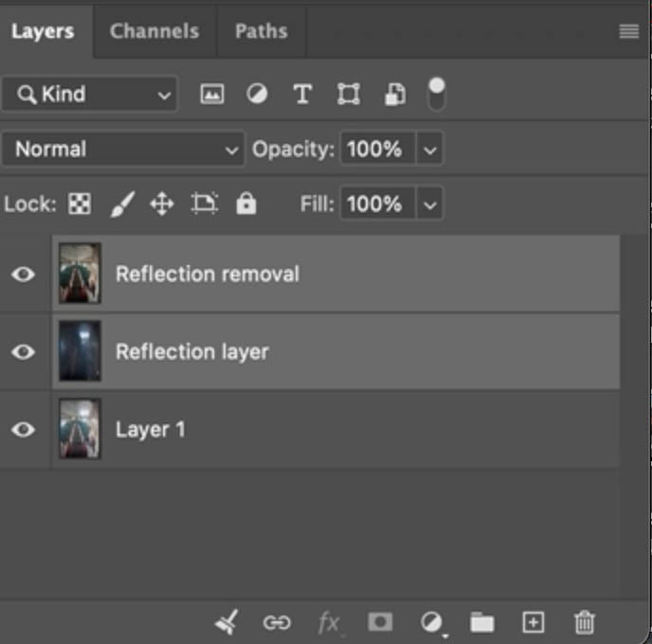652x644 pixels.
Task: Hide the Reflection layer
Action: coord(24,352)
